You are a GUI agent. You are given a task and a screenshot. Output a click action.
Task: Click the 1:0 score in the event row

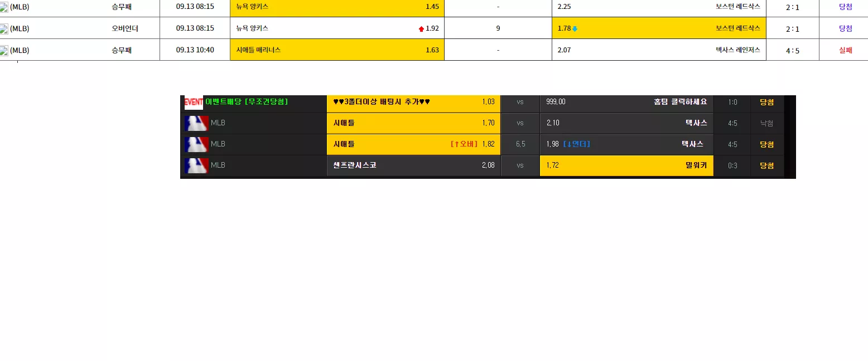(732, 102)
